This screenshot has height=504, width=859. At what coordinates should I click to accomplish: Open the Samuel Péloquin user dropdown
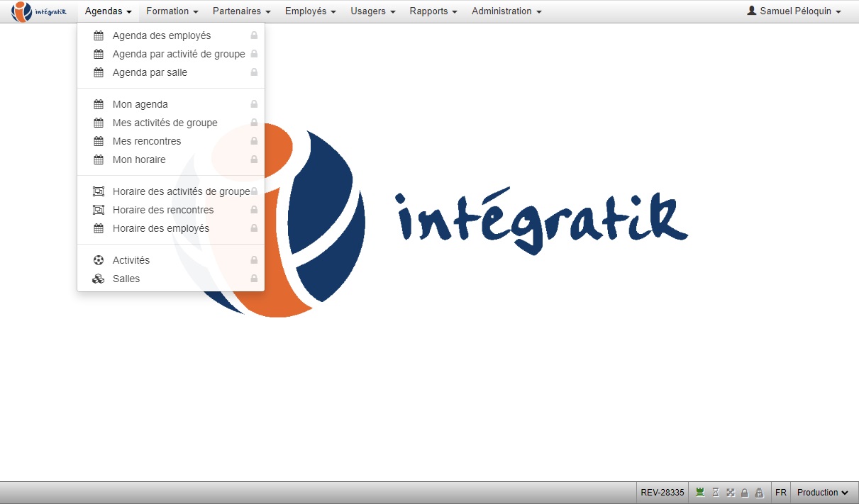click(794, 11)
